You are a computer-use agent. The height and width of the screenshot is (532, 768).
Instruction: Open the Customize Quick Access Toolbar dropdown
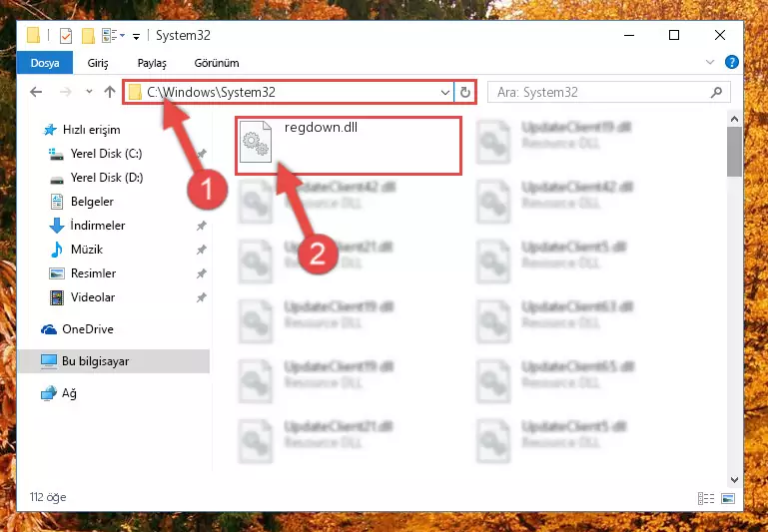tap(136, 36)
